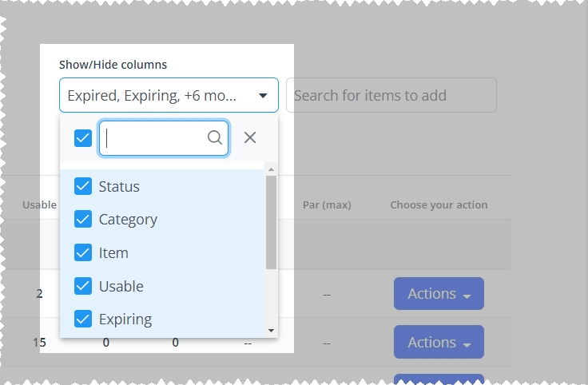588x385 pixels.
Task: Click the scroll up arrow in columns list
Action: pos(271,170)
